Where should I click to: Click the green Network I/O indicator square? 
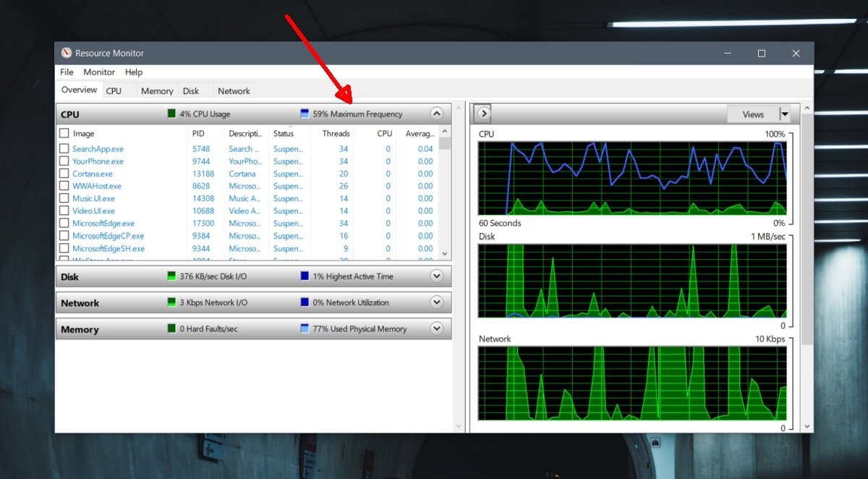171,302
